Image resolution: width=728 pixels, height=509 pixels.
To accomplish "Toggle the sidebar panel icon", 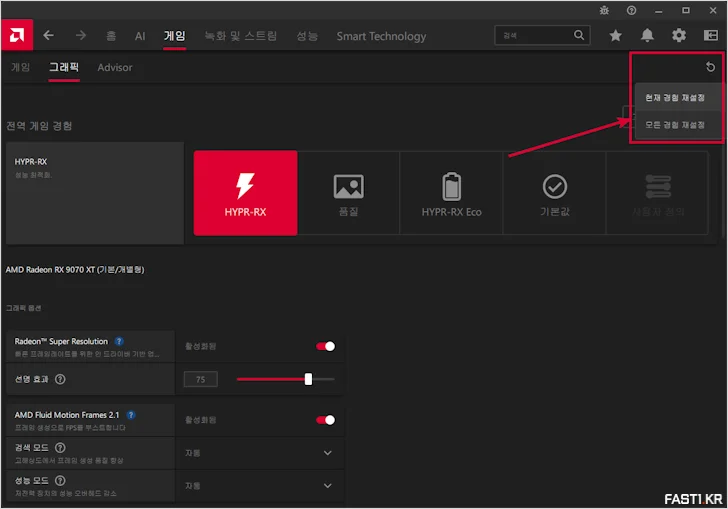I will pyautogui.click(x=711, y=35).
